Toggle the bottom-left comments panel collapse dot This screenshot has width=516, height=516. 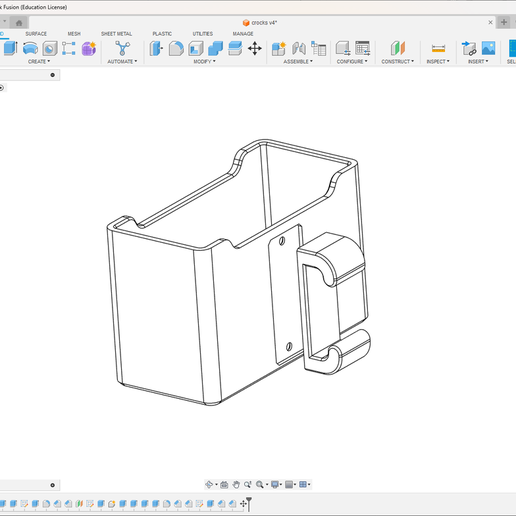pyautogui.click(x=52, y=485)
